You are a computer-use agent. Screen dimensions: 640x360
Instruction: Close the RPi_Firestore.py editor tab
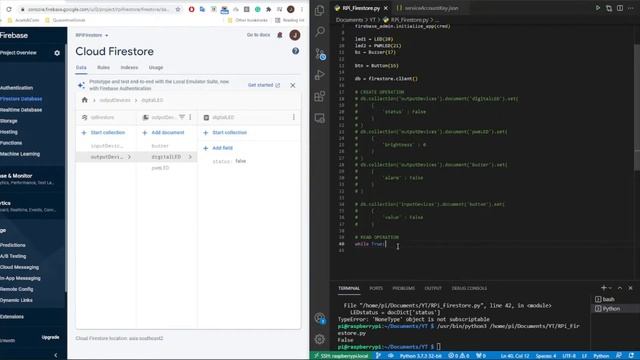(x=386, y=8)
